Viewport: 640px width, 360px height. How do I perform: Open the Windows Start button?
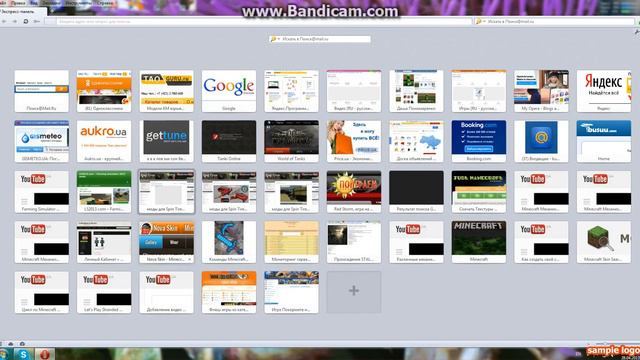[4, 354]
